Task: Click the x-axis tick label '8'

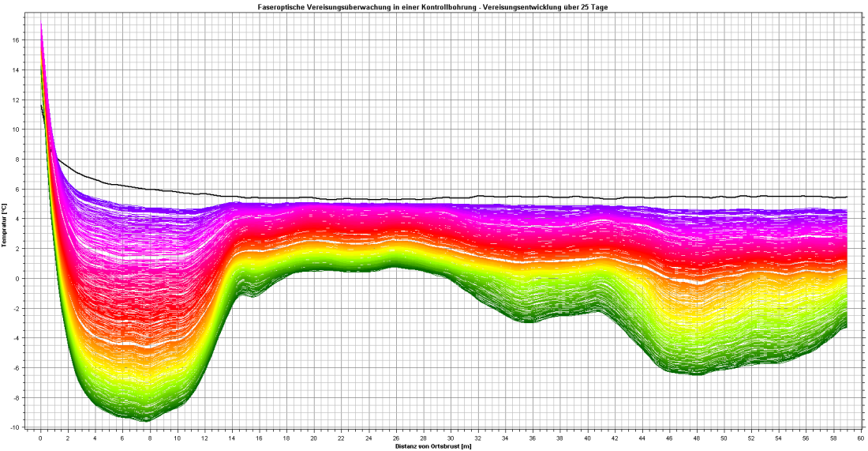Action: click(150, 438)
